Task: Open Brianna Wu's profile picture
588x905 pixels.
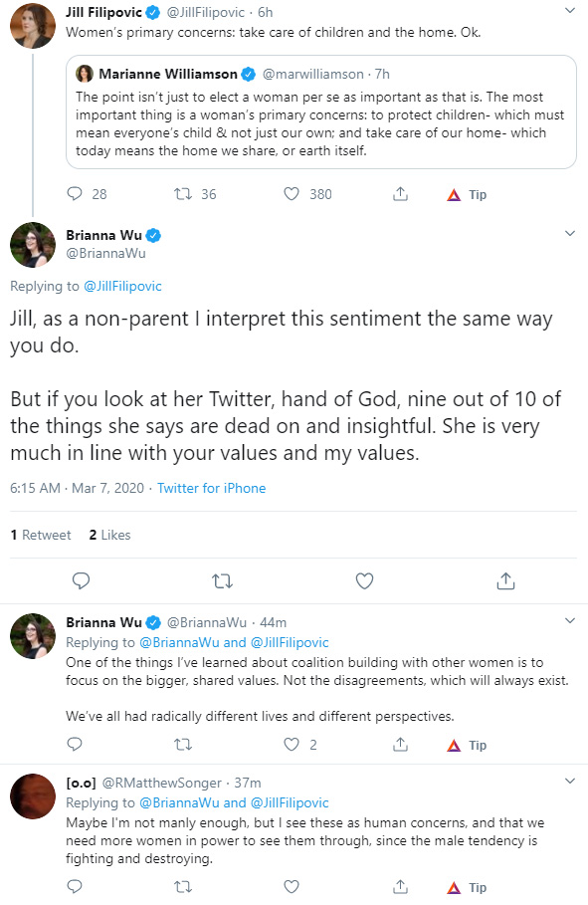Action: coord(33,245)
